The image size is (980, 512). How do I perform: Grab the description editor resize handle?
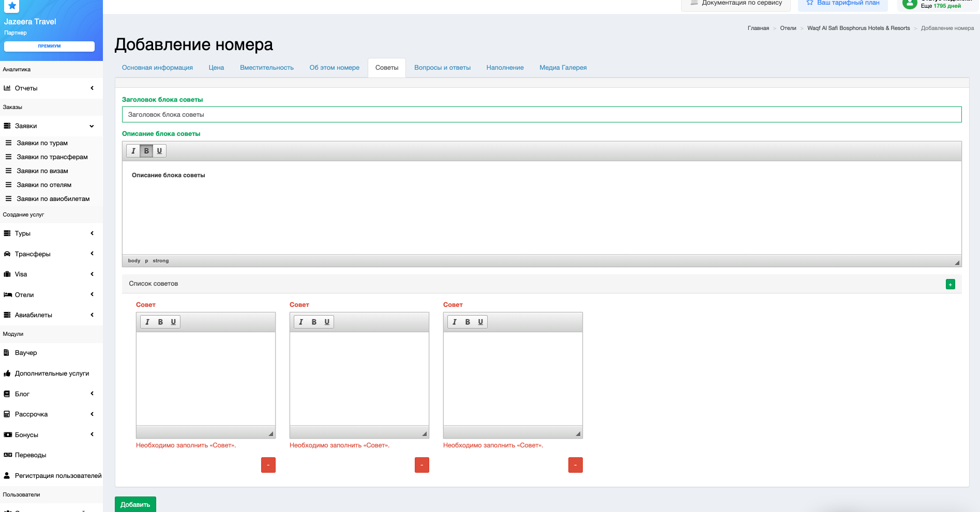pyautogui.click(x=957, y=262)
